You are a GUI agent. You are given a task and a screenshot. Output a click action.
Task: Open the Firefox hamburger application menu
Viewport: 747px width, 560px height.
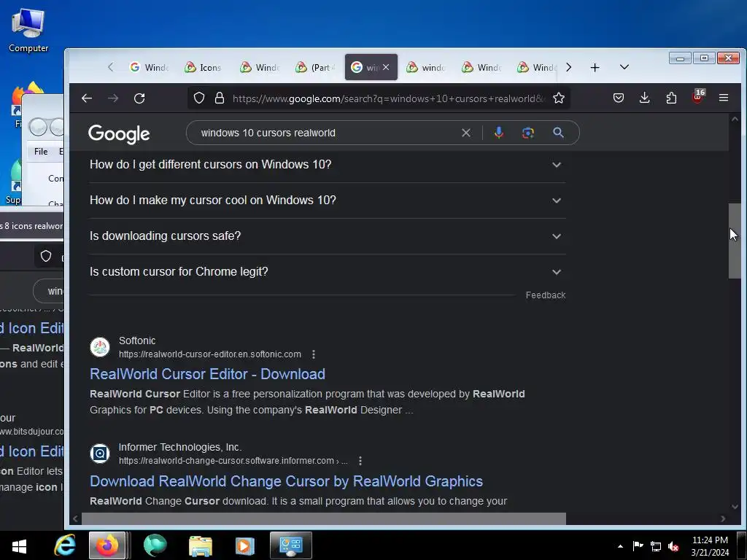coord(724,98)
